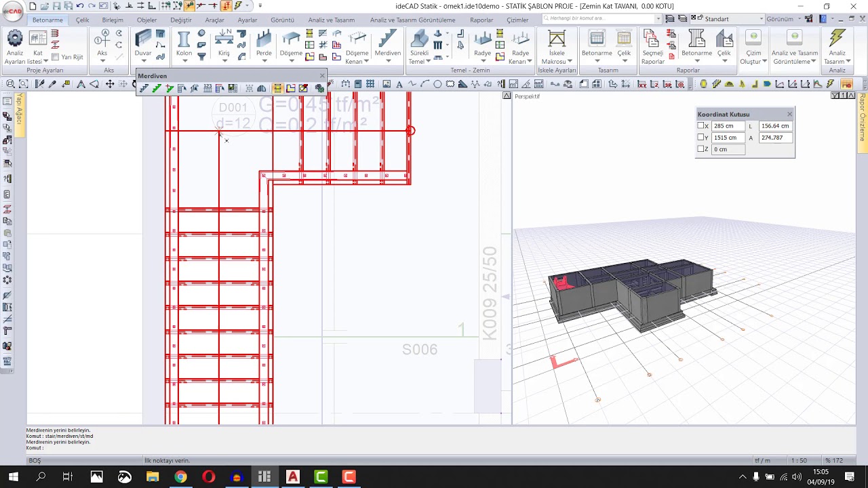868x488 pixels.
Task: Check the Z coordinate lock box
Action: [x=701, y=149]
